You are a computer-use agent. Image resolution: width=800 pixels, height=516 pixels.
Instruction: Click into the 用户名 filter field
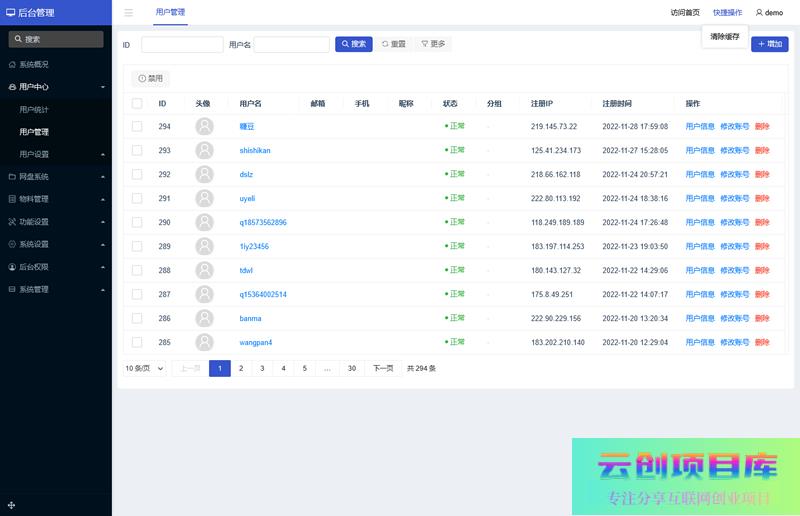click(x=291, y=44)
